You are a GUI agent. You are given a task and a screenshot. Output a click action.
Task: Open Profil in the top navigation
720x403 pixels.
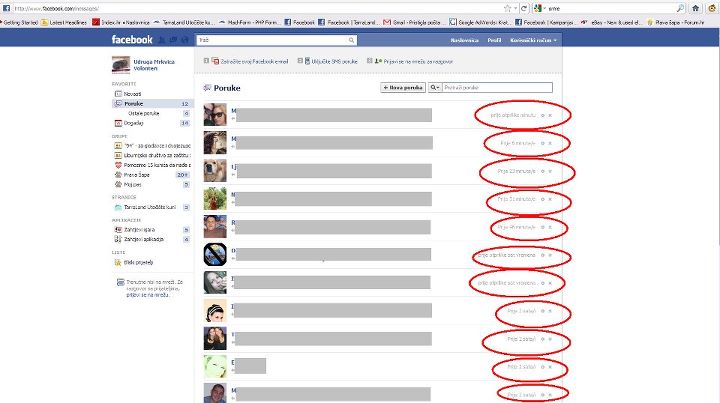click(492, 40)
